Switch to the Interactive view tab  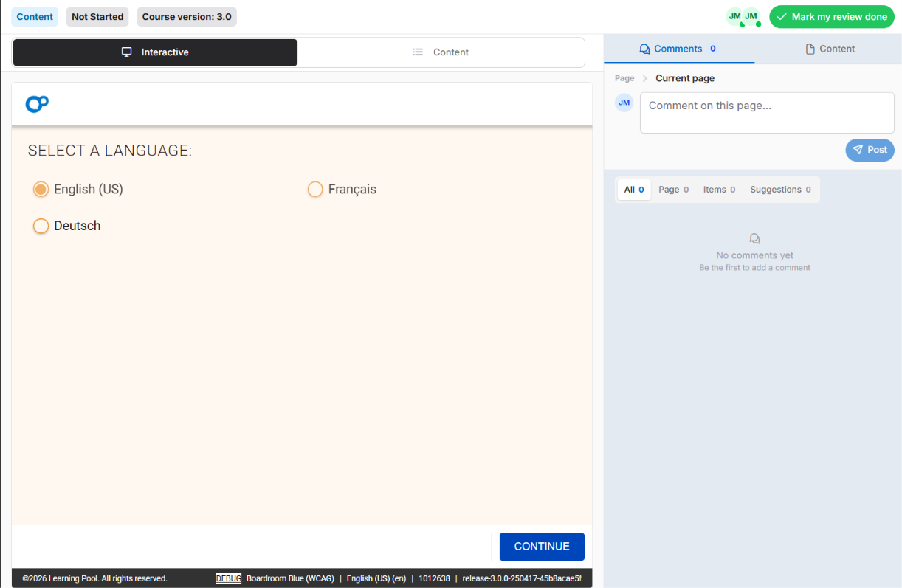[x=155, y=52]
